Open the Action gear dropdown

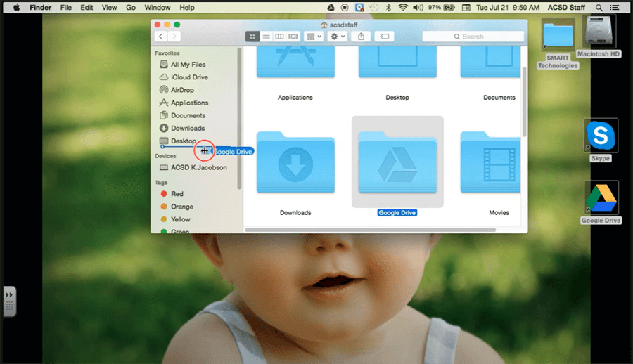click(338, 36)
